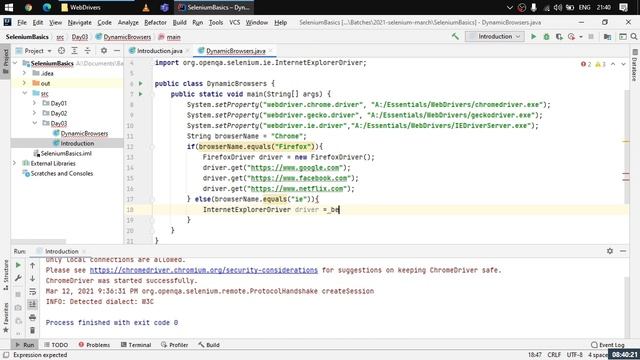Hide the Run tool window
The width and height of the screenshot is (640, 360).
pos(623,251)
